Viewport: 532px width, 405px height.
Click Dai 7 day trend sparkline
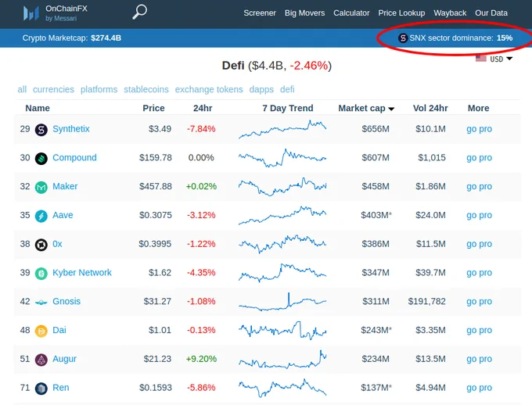coord(282,330)
